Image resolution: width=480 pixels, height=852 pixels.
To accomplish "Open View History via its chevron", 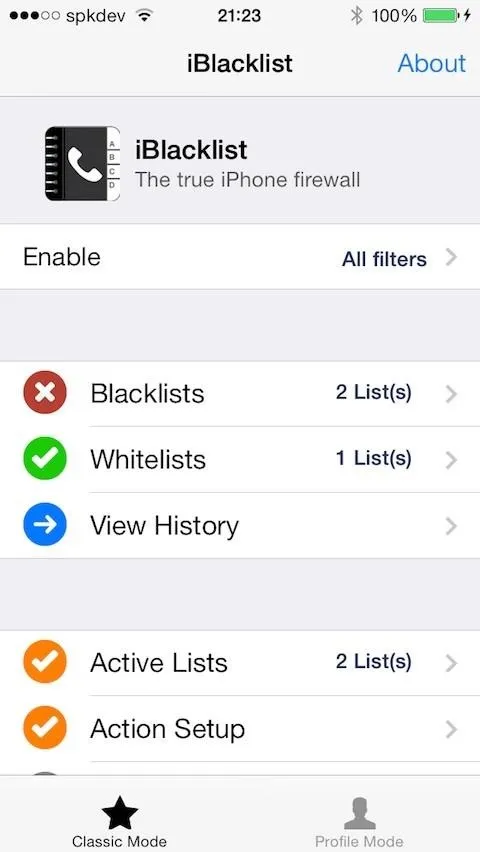I will [x=451, y=526].
